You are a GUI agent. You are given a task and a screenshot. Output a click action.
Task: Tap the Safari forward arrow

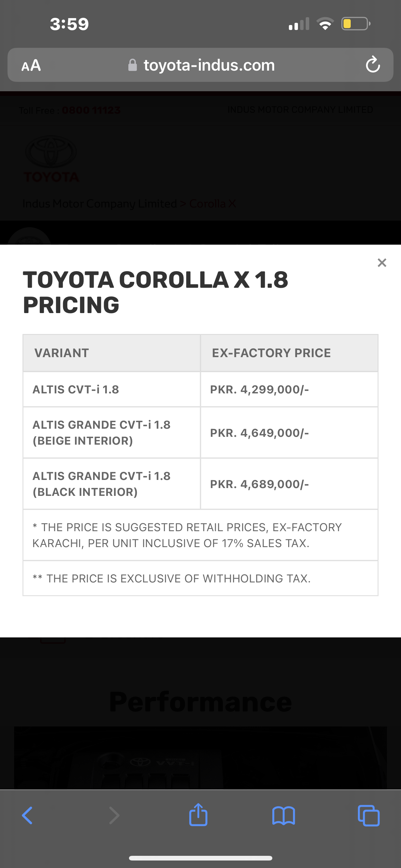[114, 816]
